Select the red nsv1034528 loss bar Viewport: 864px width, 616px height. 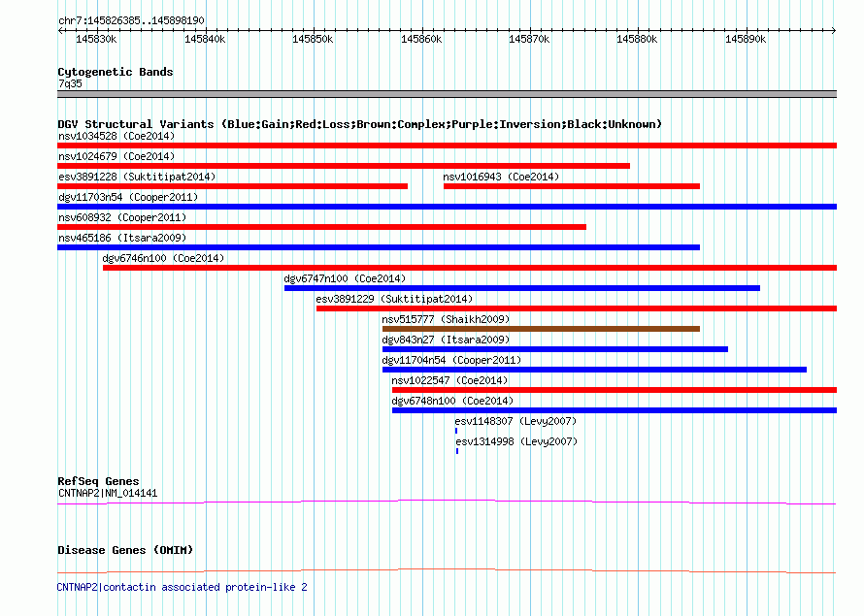tap(447, 146)
